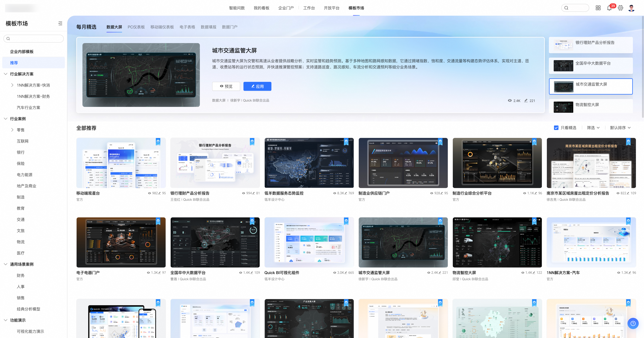The height and width of the screenshot is (338, 644).
Task: Click the featured badge on 南京市房屋出租 card
Action: pyautogui.click(x=628, y=142)
